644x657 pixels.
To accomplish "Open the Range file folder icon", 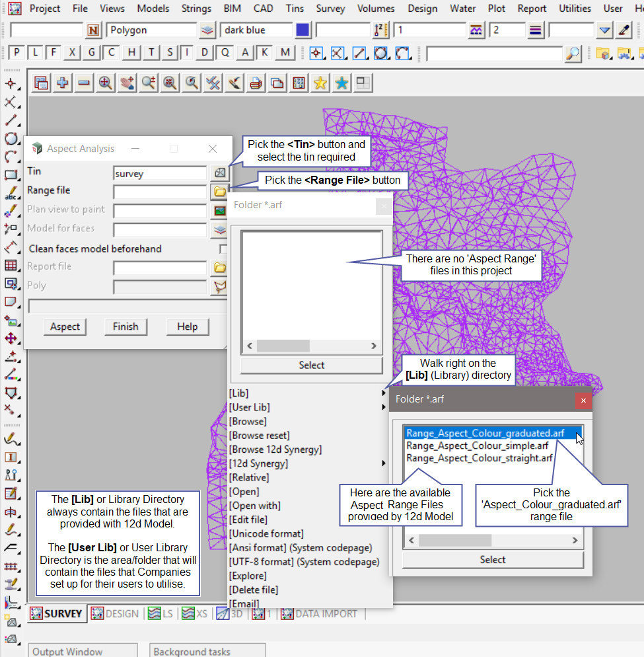I will 220,192.
